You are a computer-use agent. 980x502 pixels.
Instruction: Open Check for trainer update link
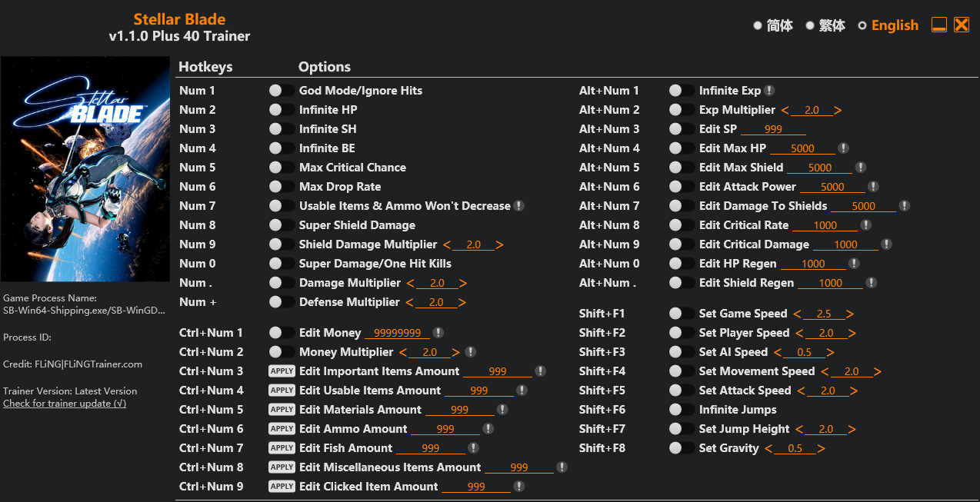[65, 404]
